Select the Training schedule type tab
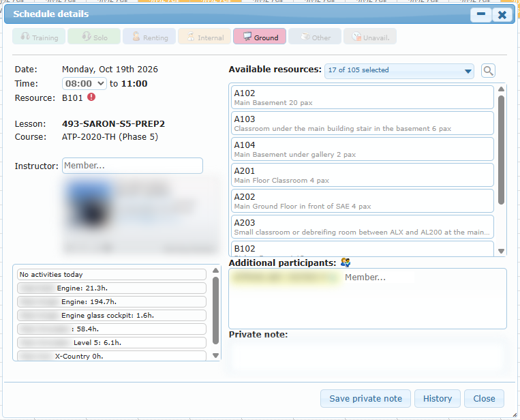 pos(39,37)
